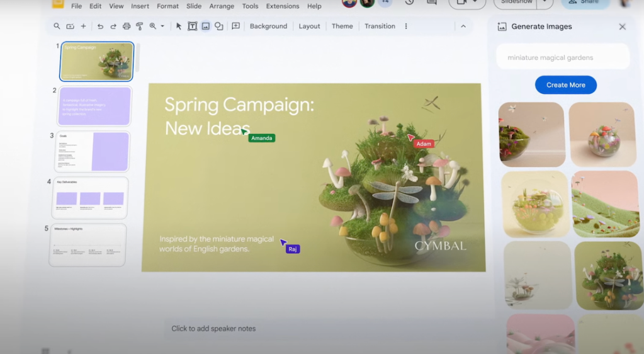The image size is (644, 354).
Task: Click the Search menus magnifier icon
Action: [x=57, y=26]
